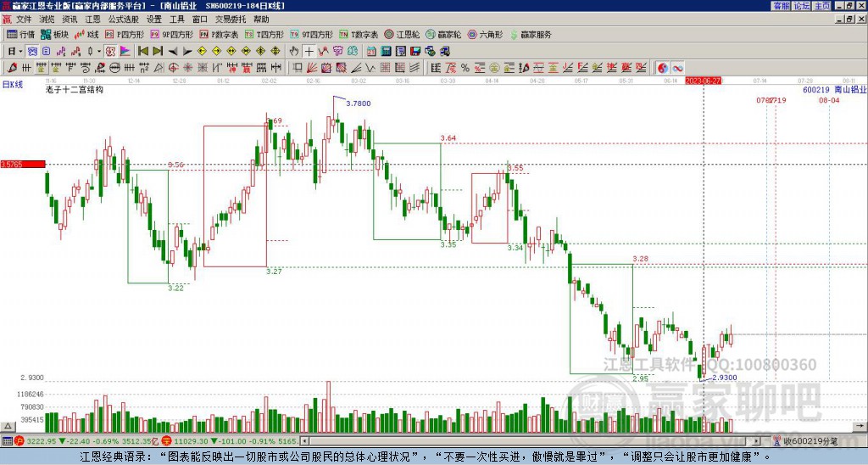Screen dimensions: 868x465
Task: Open the 文件 menu
Action: coord(24,20)
